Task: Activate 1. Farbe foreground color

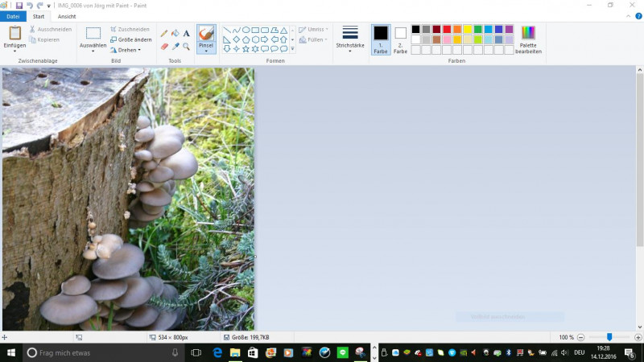Action: (381, 38)
